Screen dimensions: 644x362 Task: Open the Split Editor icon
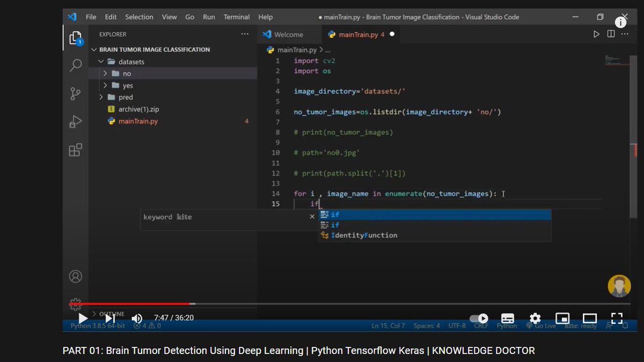611,33
